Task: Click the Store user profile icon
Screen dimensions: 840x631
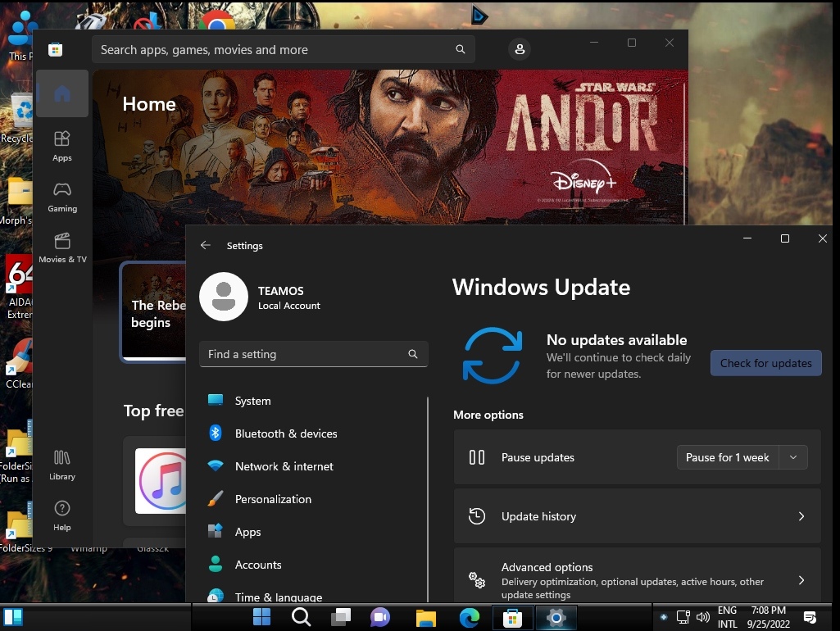Action: (x=520, y=50)
